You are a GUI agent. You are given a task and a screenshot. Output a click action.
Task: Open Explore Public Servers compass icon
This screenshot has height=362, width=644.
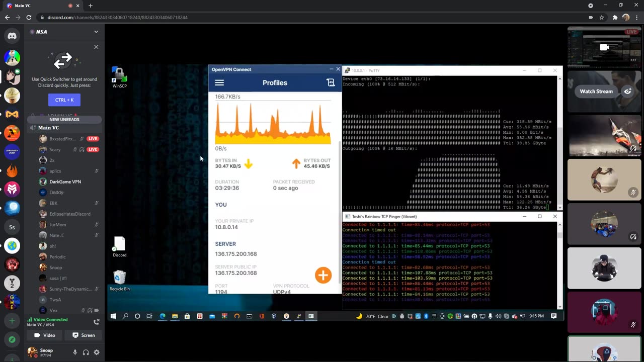coord(12,339)
